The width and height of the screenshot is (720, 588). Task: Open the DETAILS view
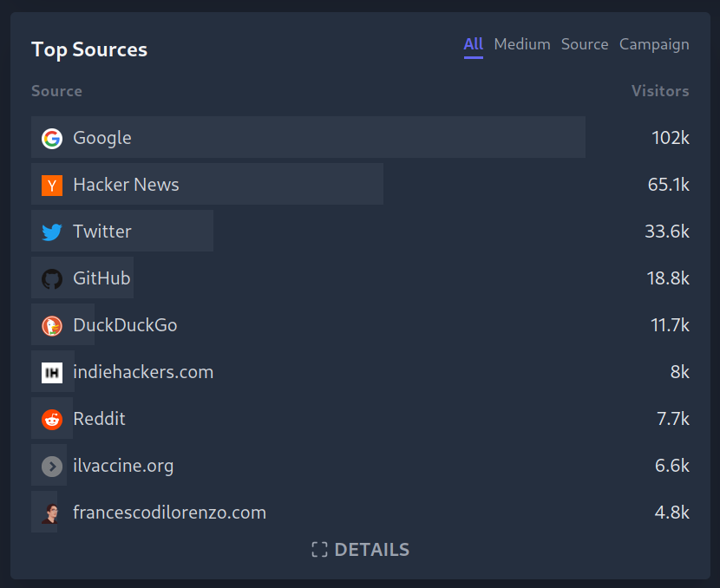tap(361, 550)
